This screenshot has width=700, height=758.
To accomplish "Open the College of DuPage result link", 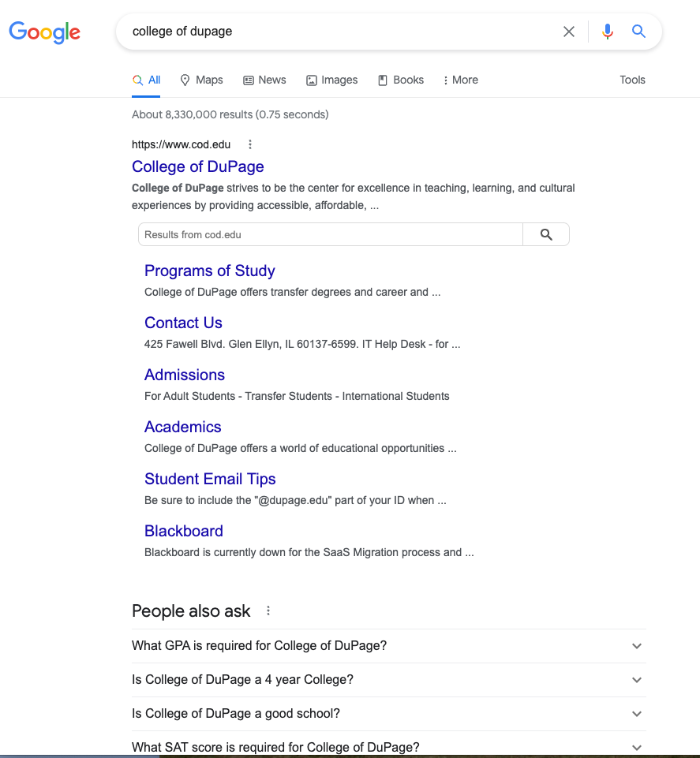I will point(197,166).
